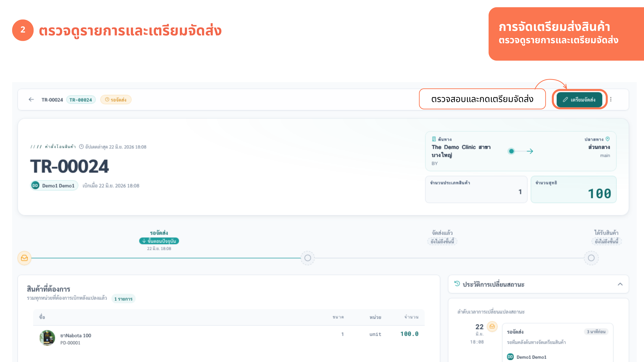Screen dimensions: 644x362
Task: Click เบิกเมื่อ 22 มิ.ย. 2026 18:08 date text
Action: click(111, 186)
